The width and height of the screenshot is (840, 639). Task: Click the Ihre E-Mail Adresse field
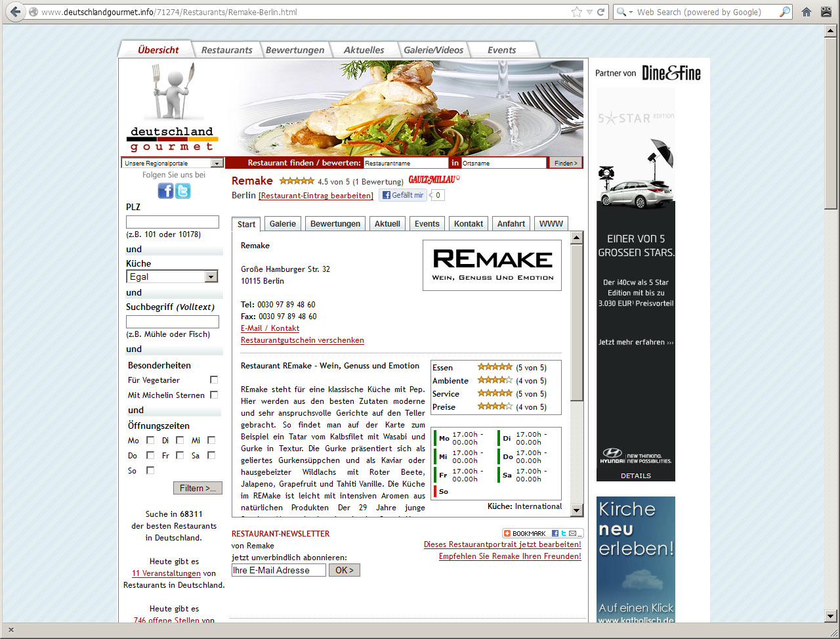click(x=278, y=570)
